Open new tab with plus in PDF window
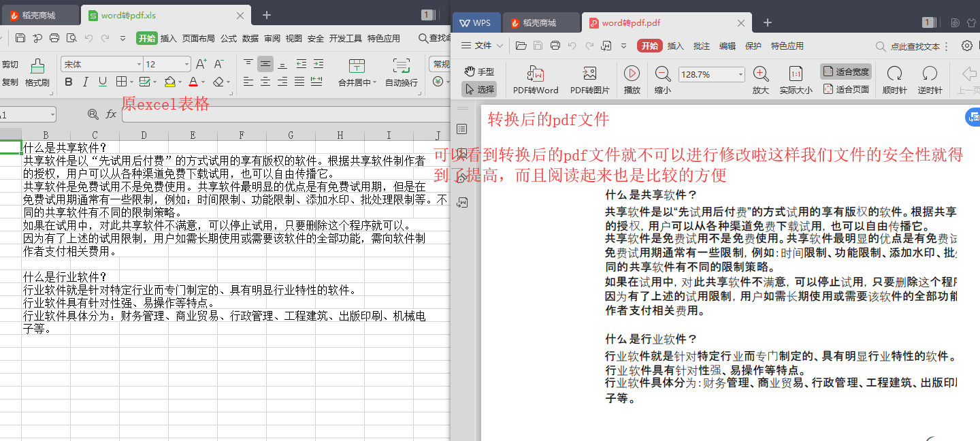 click(x=768, y=22)
